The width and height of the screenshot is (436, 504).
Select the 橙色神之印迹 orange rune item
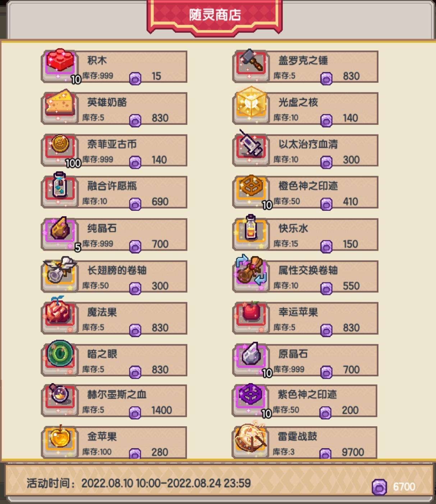click(x=305, y=192)
